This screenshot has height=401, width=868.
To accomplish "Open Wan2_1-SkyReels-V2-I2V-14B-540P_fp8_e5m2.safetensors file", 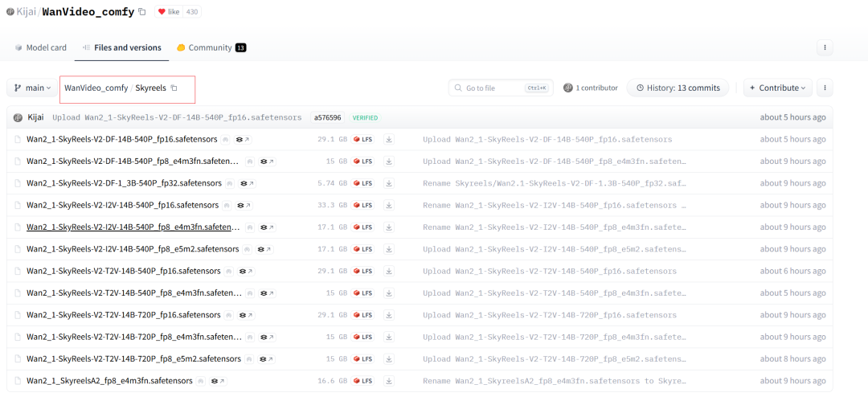I will pyautogui.click(x=133, y=249).
